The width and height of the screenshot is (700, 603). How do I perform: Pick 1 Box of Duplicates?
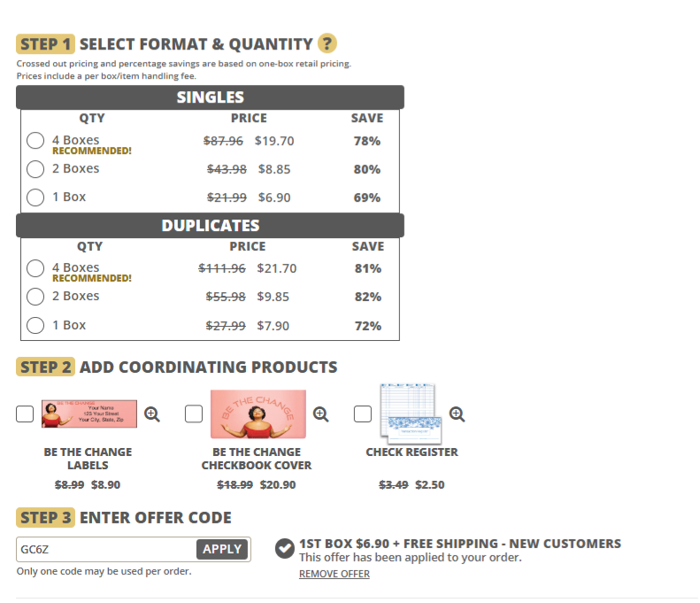[x=35, y=325]
